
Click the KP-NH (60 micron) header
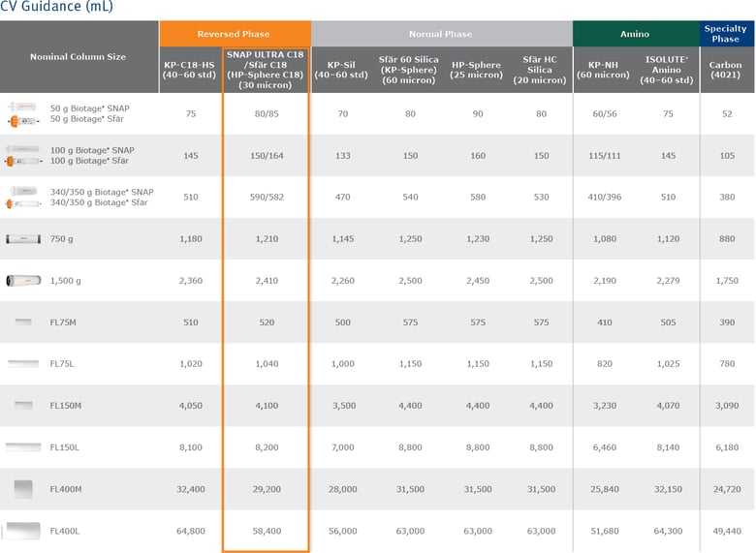(x=604, y=70)
